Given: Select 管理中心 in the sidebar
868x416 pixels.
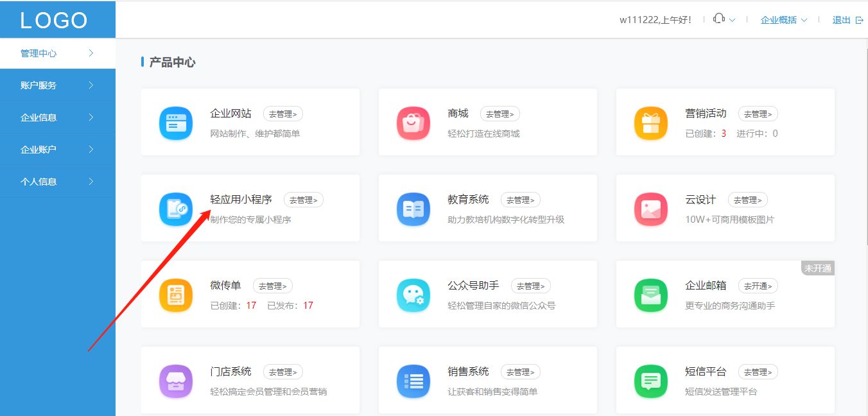Looking at the screenshot, I should click(58, 53).
